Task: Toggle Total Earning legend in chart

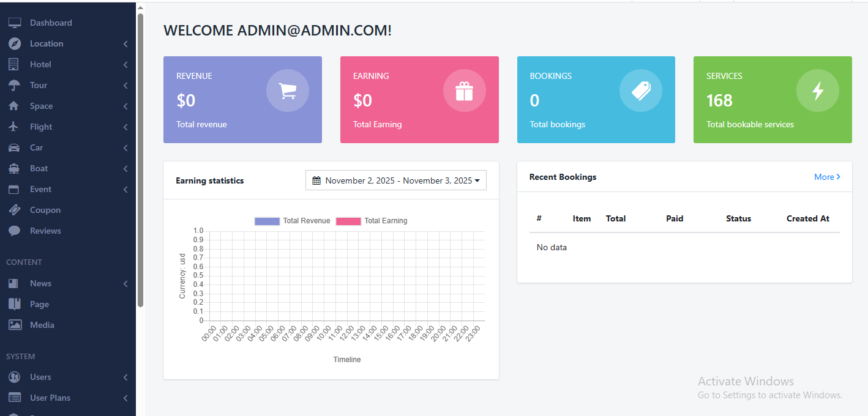Action: [372, 221]
